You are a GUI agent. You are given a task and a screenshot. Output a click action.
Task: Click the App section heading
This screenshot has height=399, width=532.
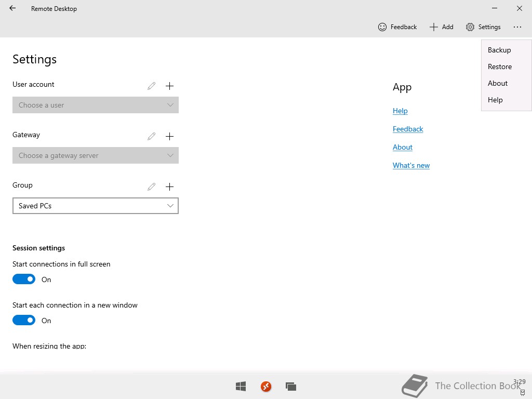click(402, 87)
